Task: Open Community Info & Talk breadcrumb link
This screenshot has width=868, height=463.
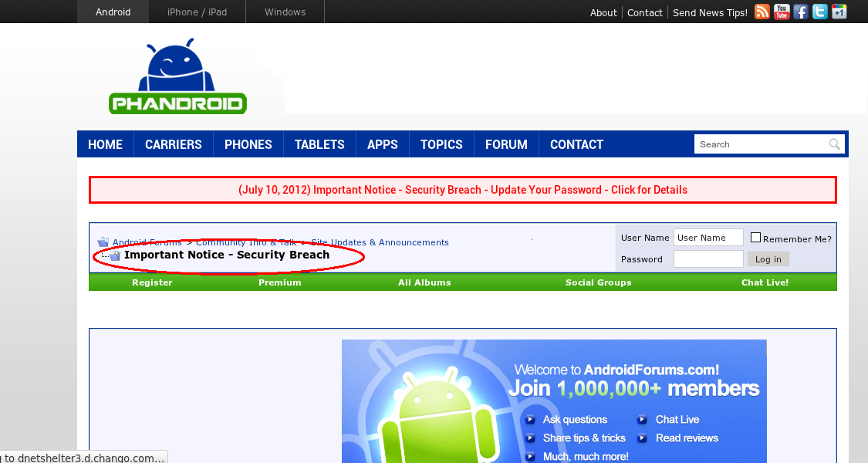Action: point(246,242)
